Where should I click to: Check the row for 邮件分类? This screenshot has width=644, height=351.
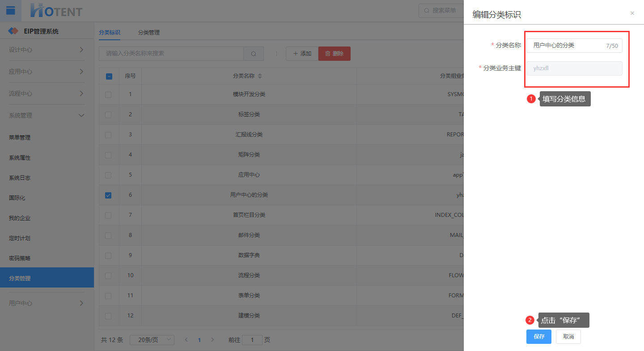coord(108,236)
